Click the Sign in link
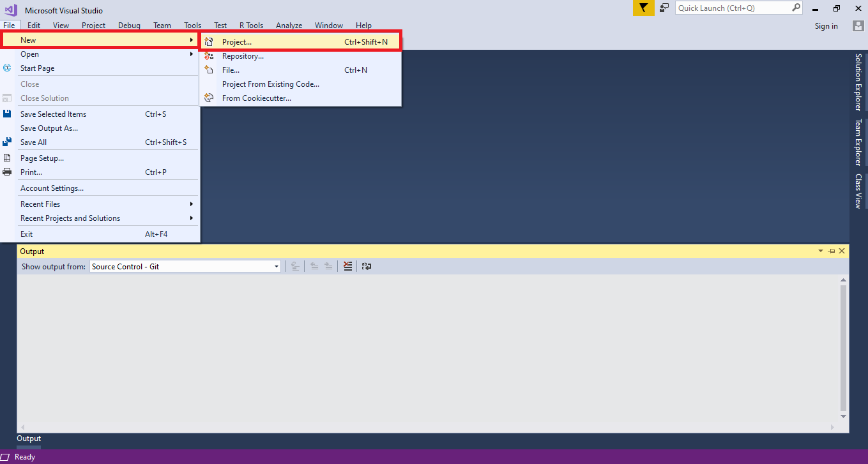The height and width of the screenshot is (464, 868). click(826, 26)
